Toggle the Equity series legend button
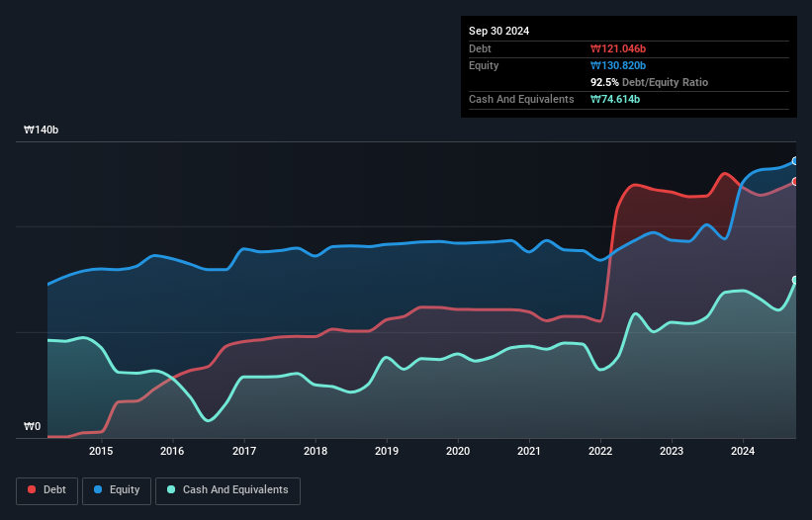Screen dimensions: 812x520 [x=117, y=490]
